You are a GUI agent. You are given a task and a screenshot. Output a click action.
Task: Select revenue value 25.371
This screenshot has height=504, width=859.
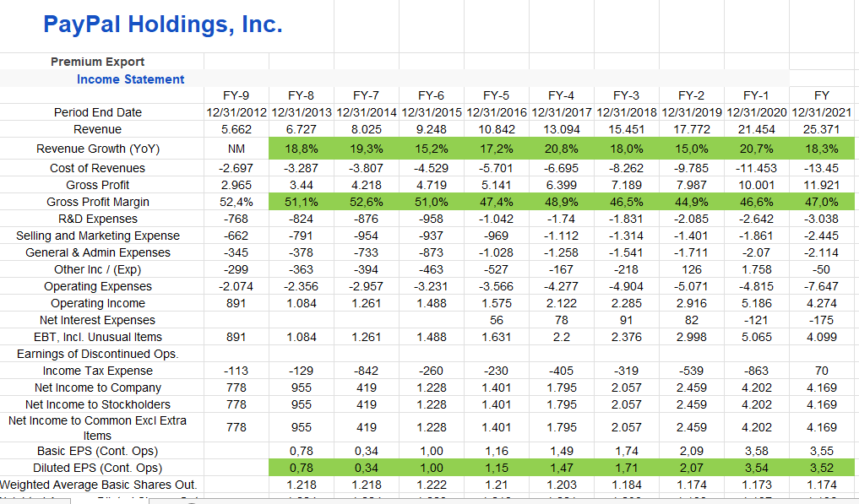[822, 129]
